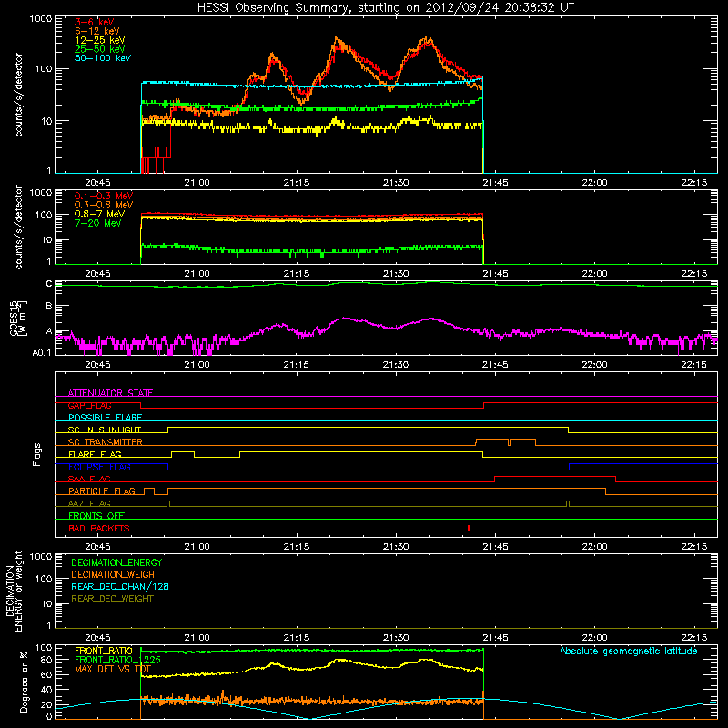Click the GOES15 axis label
The height and width of the screenshot is (728, 728).
pyautogui.click(x=17, y=318)
